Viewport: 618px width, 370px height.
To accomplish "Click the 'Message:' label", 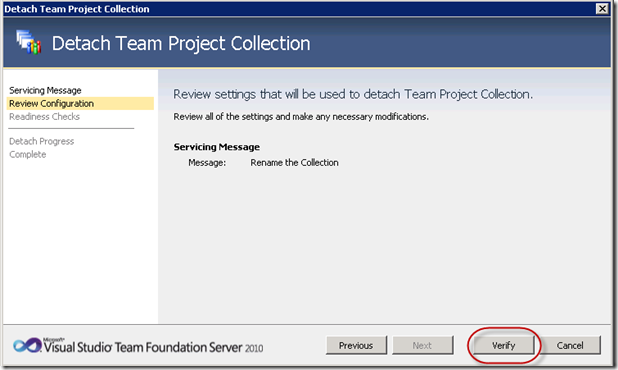I will click(x=207, y=162).
